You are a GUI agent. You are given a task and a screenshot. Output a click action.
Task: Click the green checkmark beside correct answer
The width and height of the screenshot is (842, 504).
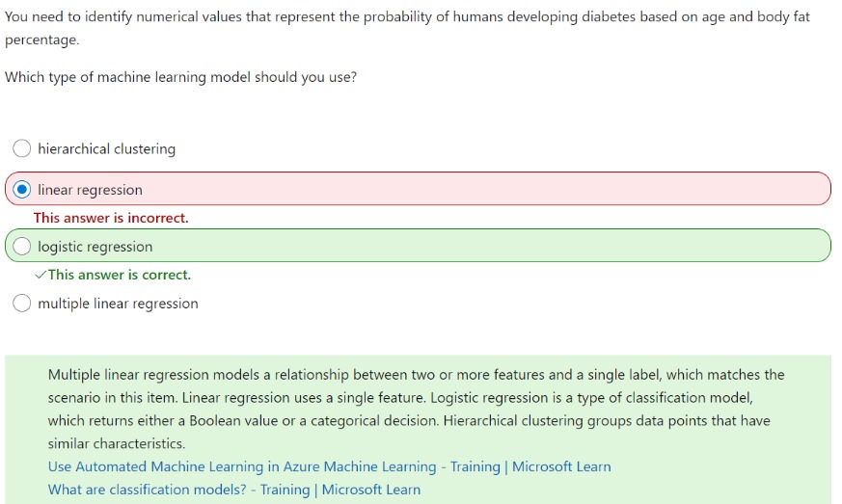pyautogui.click(x=41, y=276)
